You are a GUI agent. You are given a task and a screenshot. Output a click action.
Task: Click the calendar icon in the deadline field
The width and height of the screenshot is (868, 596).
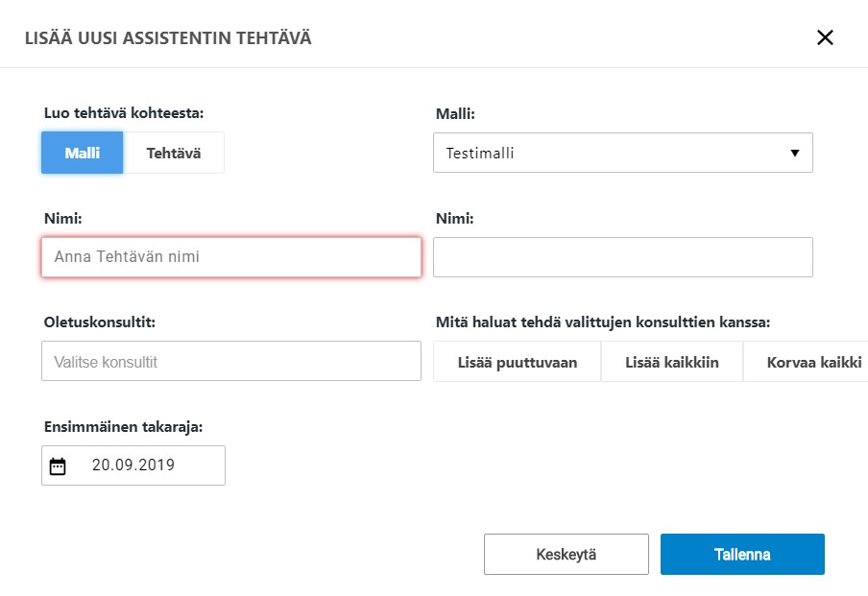[58, 466]
